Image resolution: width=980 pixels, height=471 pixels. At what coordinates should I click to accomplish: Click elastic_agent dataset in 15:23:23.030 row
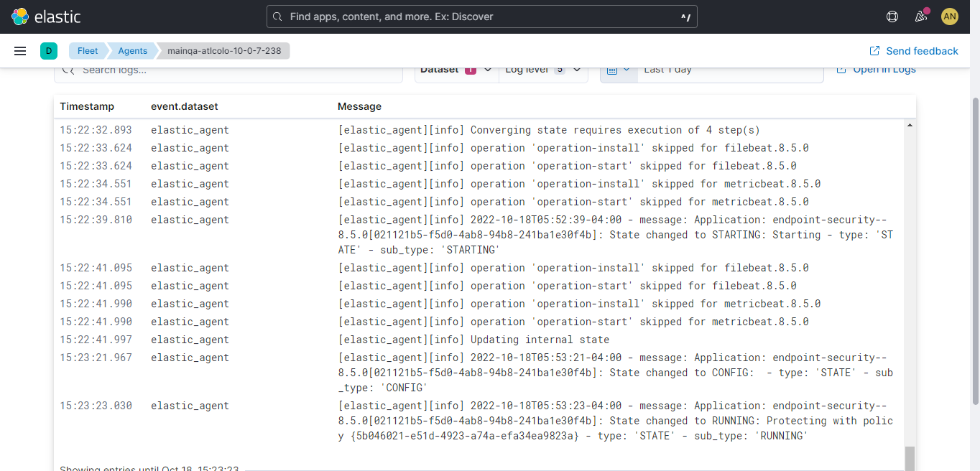click(190, 406)
